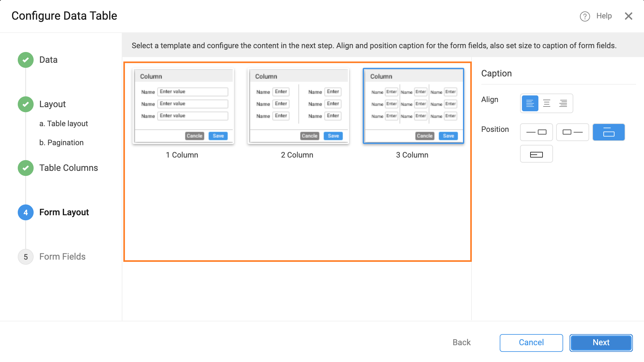Select the right-align caption icon
The height and width of the screenshot is (362, 644).
[563, 103]
